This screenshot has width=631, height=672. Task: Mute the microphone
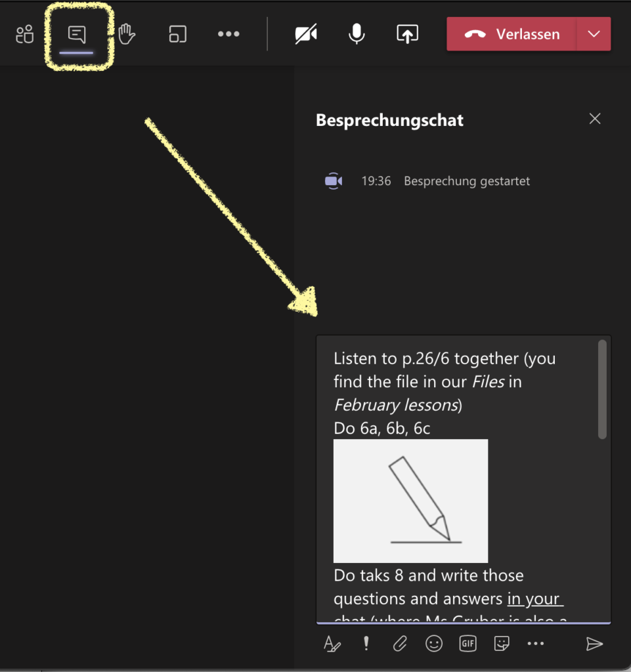click(x=357, y=34)
